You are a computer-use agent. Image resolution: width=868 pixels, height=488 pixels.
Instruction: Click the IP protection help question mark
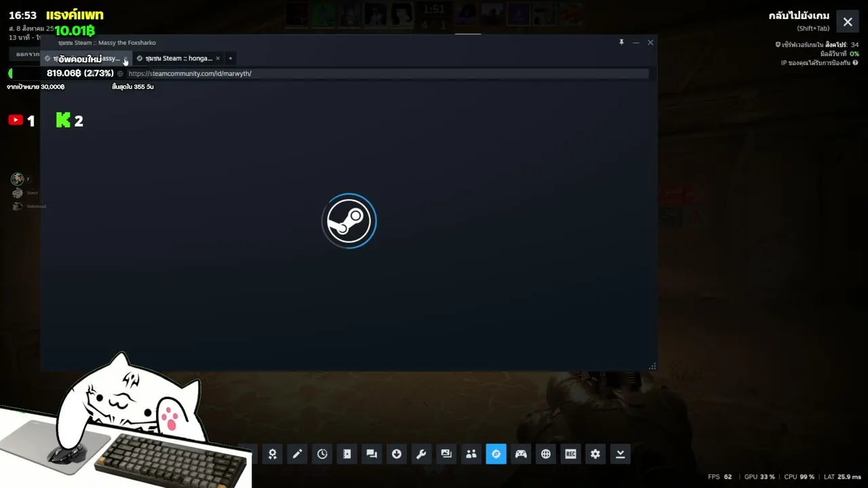(x=855, y=62)
